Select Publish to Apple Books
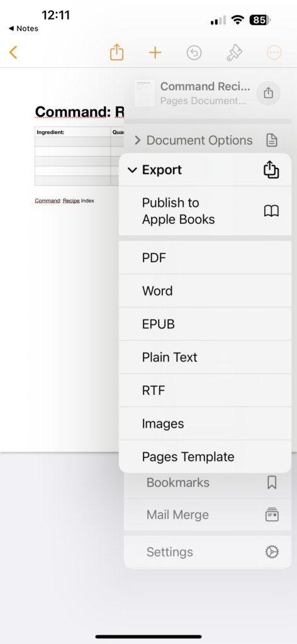Image resolution: width=297 pixels, height=644 pixels. pyautogui.click(x=205, y=211)
